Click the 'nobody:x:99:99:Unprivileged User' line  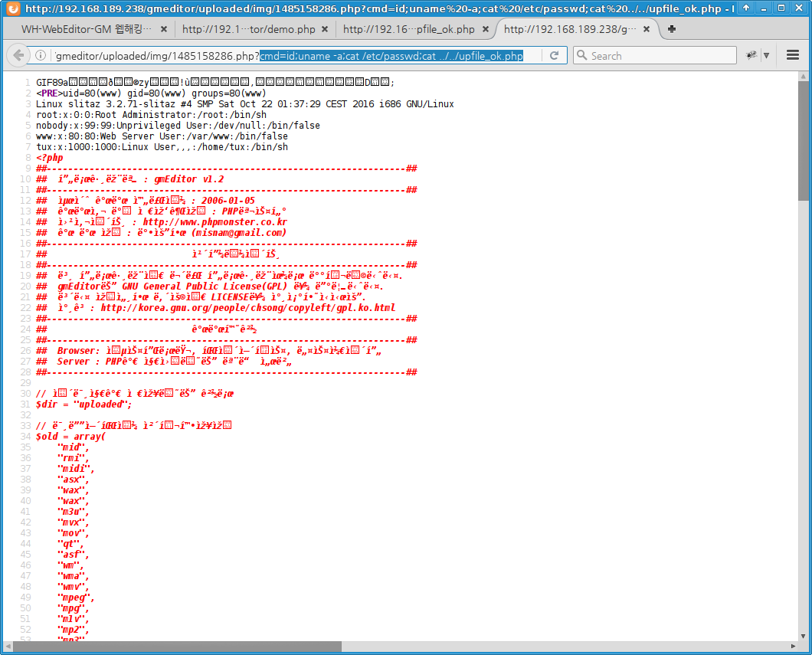pos(178,126)
